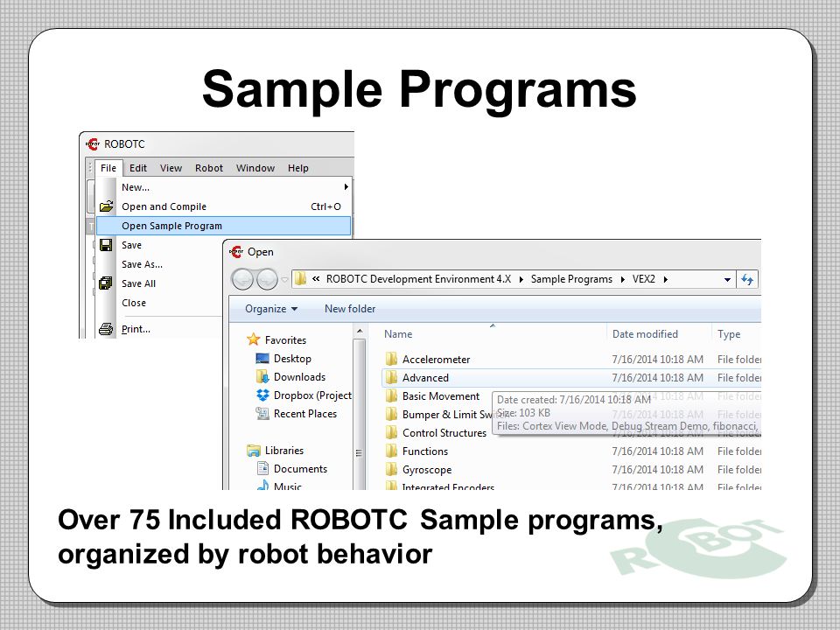
Task: Expand arrow after ROBOTC Development Environment 4.X
Action: [521, 280]
